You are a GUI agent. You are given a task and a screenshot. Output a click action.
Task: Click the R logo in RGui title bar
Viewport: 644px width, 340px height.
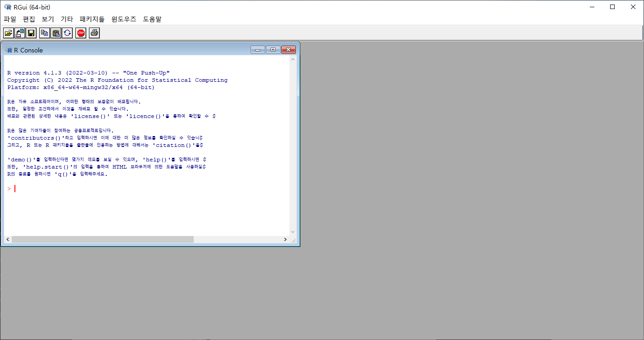(8, 7)
